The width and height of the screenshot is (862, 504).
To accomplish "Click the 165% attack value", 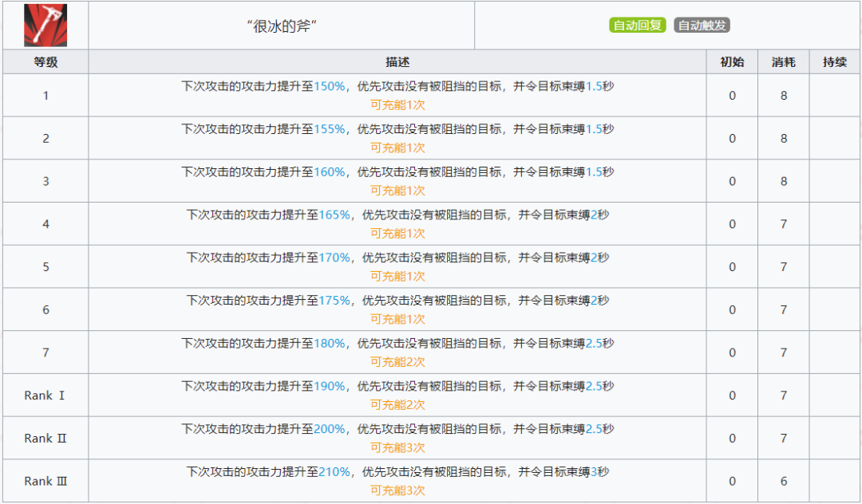I will (x=334, y=215).
